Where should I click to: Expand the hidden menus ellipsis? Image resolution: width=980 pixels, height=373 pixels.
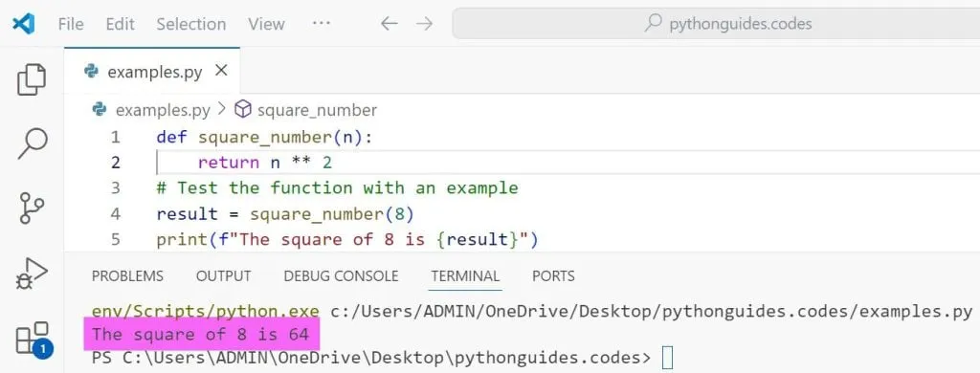pos(321,23)
